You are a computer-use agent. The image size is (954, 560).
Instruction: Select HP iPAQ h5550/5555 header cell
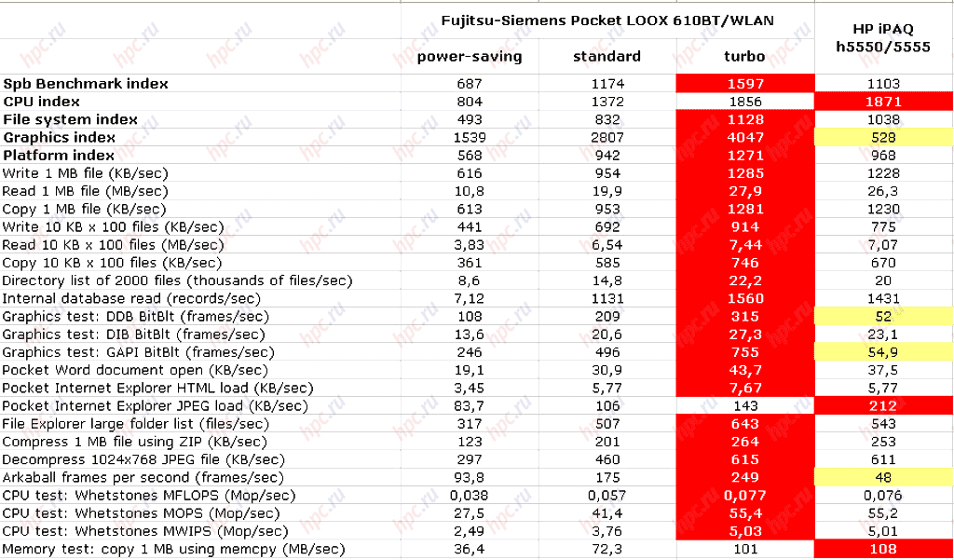(884, 38)
